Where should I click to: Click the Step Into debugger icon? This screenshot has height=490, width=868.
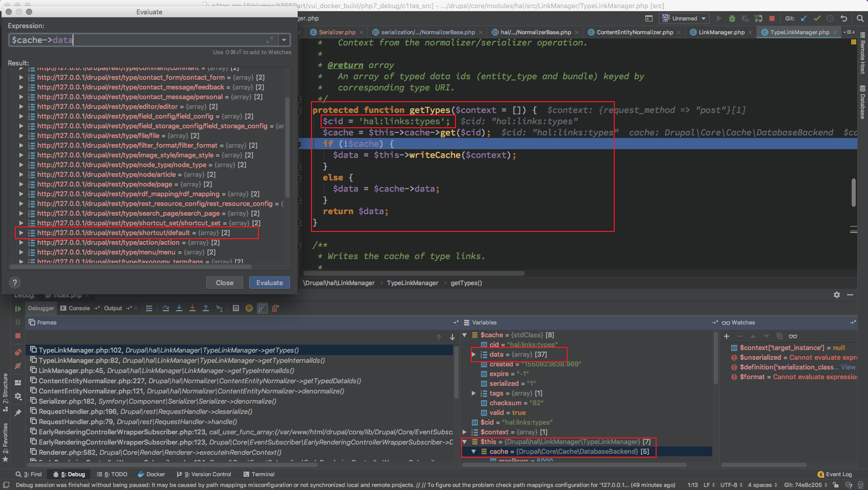point(179,308)
